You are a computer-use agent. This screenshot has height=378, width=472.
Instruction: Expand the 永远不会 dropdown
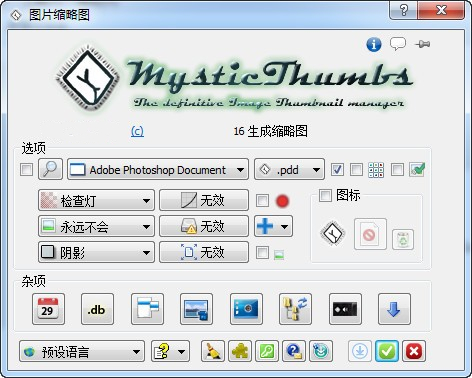(x=96, y=226)
